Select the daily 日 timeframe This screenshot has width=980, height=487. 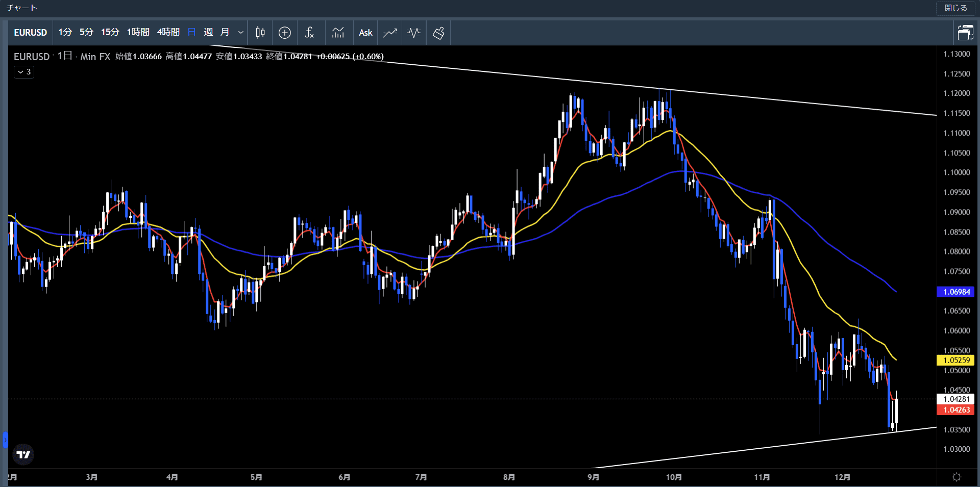192,32
